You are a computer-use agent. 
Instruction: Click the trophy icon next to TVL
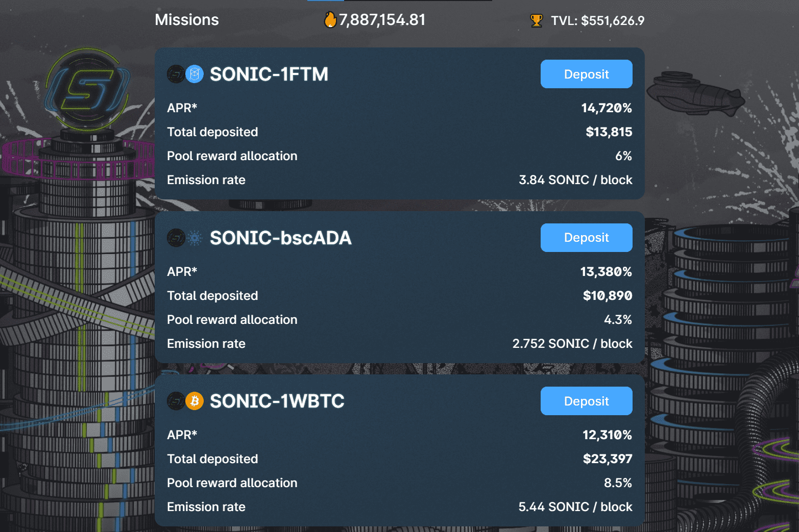[536, 20]
